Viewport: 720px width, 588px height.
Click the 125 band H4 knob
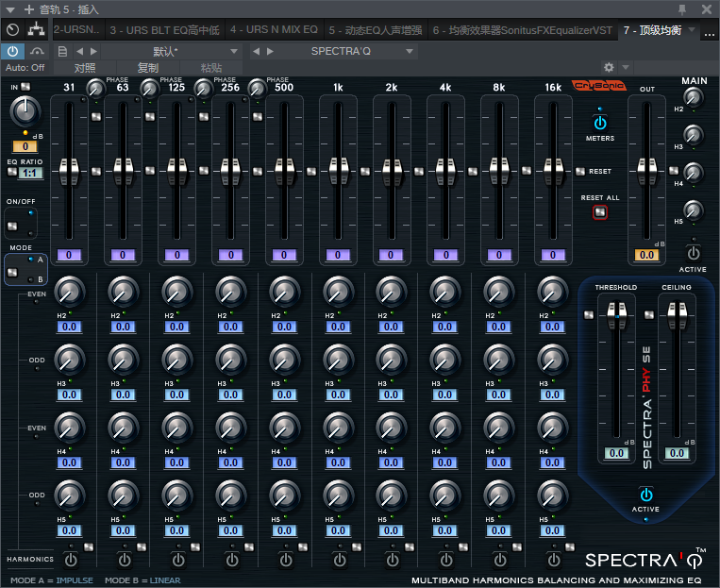coord(176,428)
